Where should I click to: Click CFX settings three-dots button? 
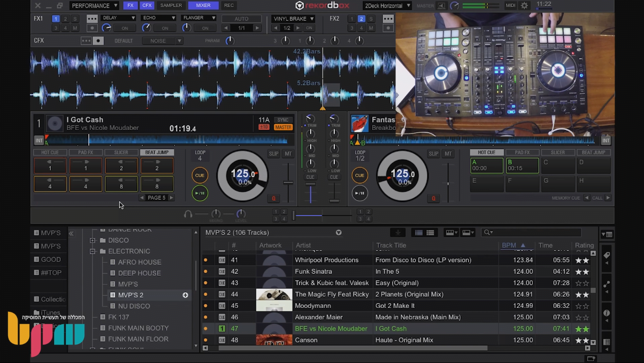[86, 41]
